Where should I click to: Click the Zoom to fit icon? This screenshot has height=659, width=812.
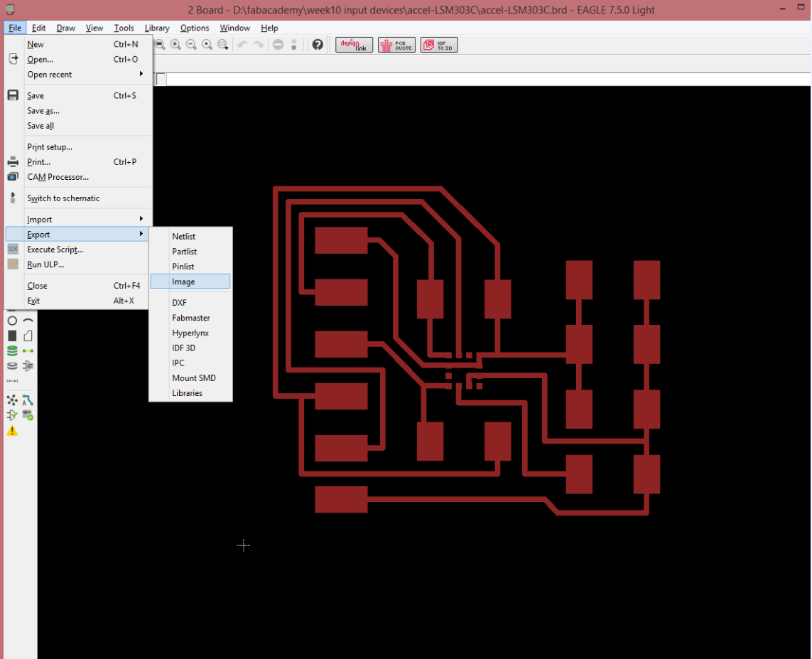click(x=160, y=45)
